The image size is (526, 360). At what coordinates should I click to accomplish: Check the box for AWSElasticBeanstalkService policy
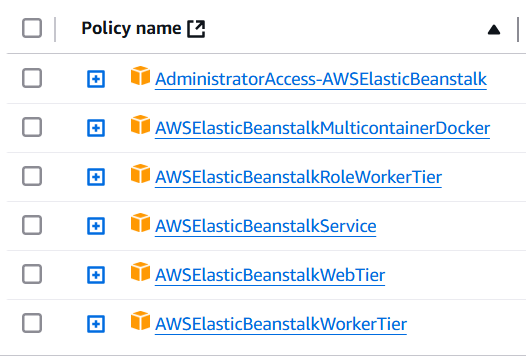tap(32, 225)
